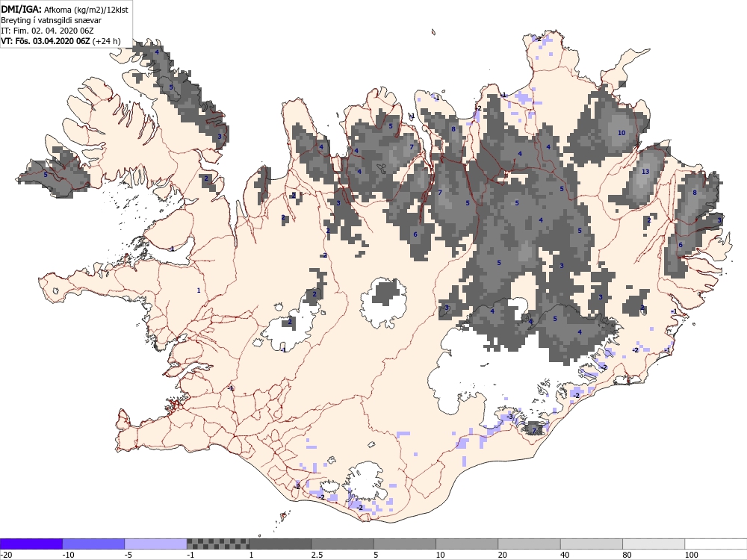Click the legend label '2.5'
747x560 pixels.
click(x=317, y=555)
